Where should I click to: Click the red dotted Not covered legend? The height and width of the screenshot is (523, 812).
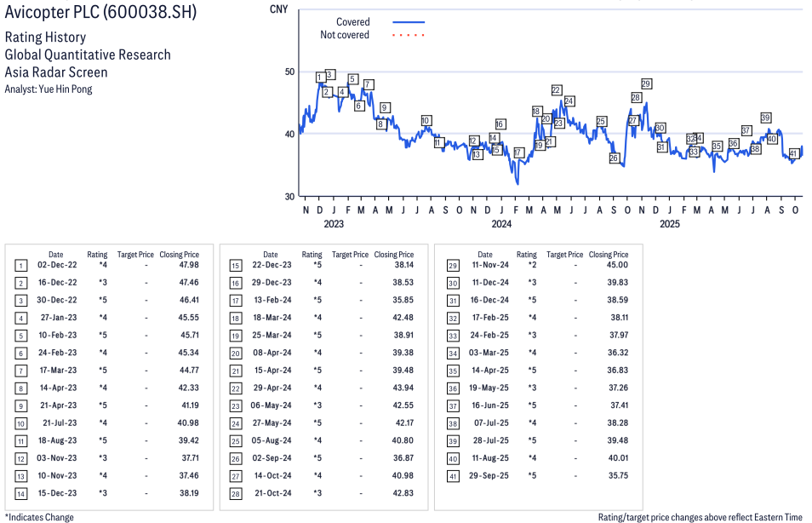pos(409,35)
